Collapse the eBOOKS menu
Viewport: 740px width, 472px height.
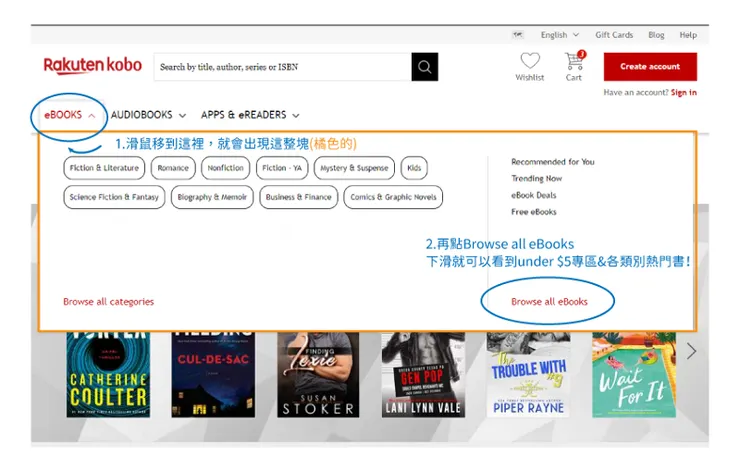[69, 115]
